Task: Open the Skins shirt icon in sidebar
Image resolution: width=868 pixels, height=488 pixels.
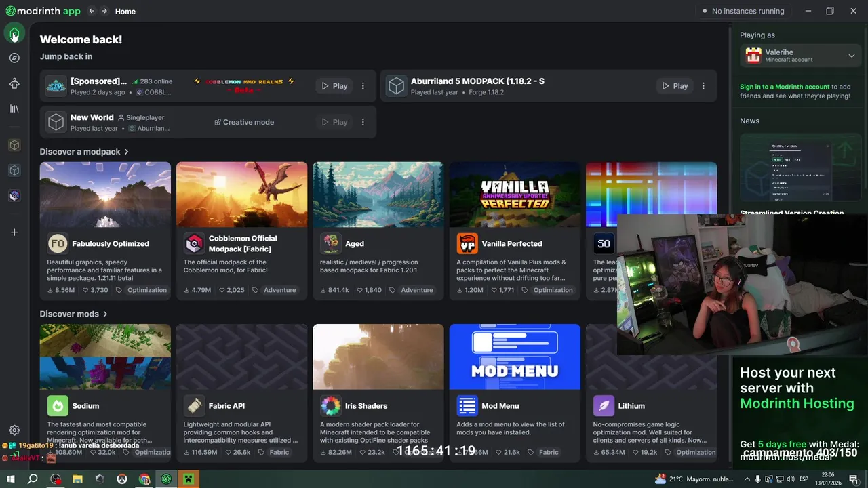Action: [14, 83]
